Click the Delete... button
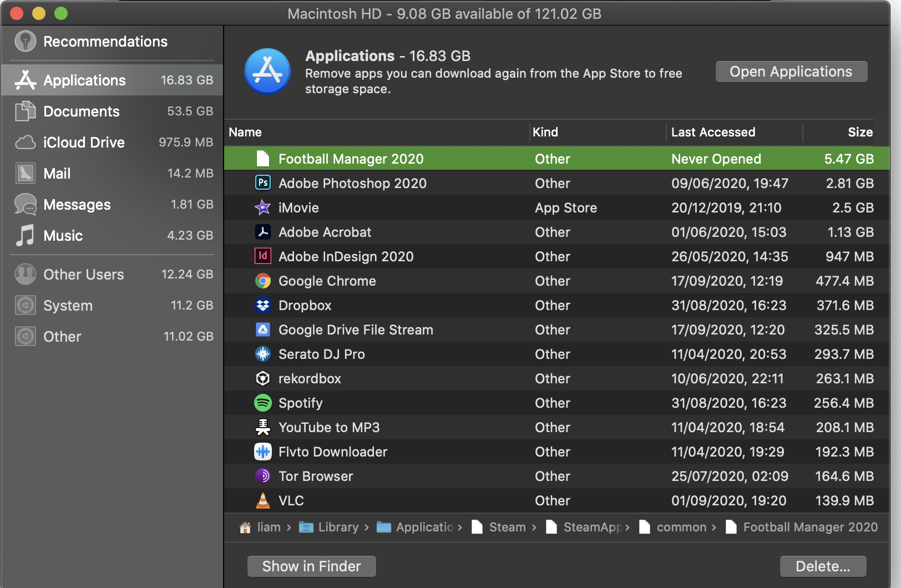Screen dimensions: 901x588 pos(822,566)
